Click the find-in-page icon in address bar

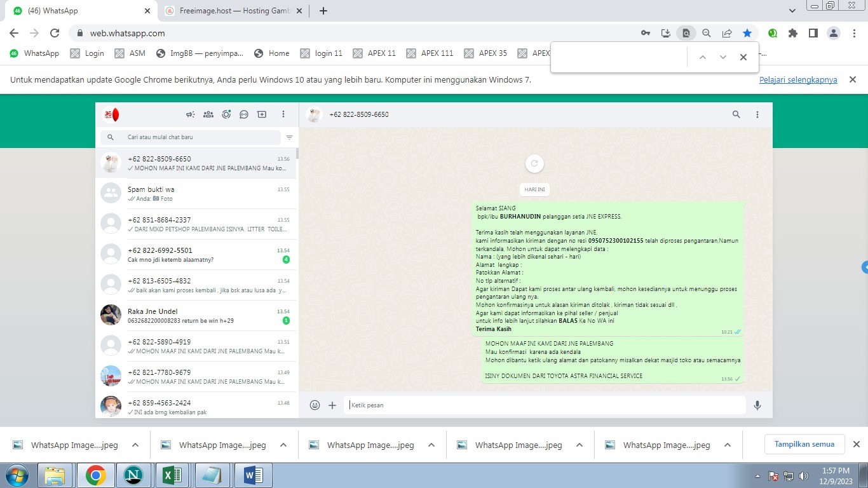tap(686, 33)
